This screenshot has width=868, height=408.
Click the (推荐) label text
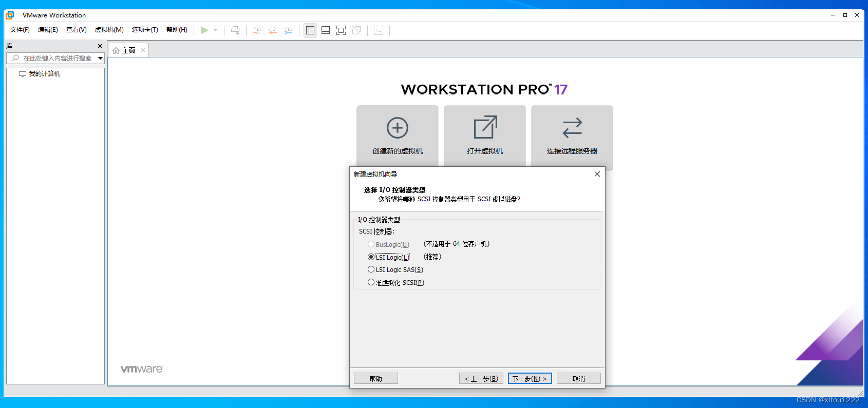pyautogui.click(x=432, y=257)
